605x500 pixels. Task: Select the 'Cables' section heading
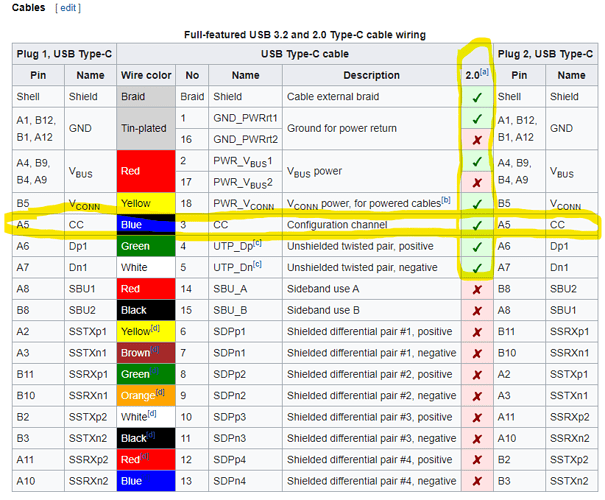(x=29, y=8)
